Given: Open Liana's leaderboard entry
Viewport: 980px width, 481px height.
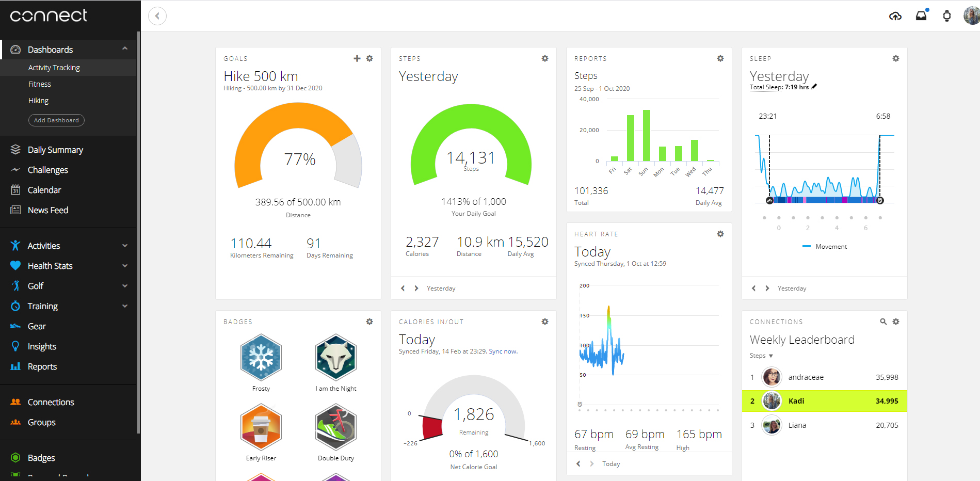Looking at the screenshot, I should (824, 425).
